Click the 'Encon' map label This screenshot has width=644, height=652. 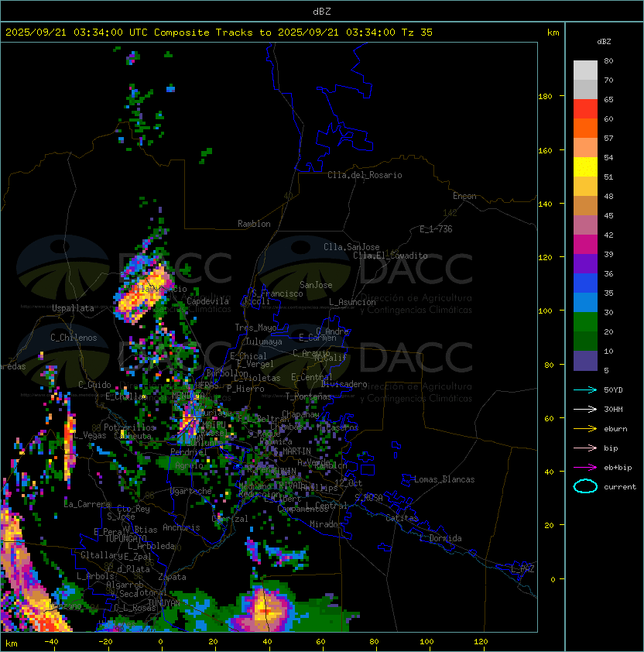[464, 196]
